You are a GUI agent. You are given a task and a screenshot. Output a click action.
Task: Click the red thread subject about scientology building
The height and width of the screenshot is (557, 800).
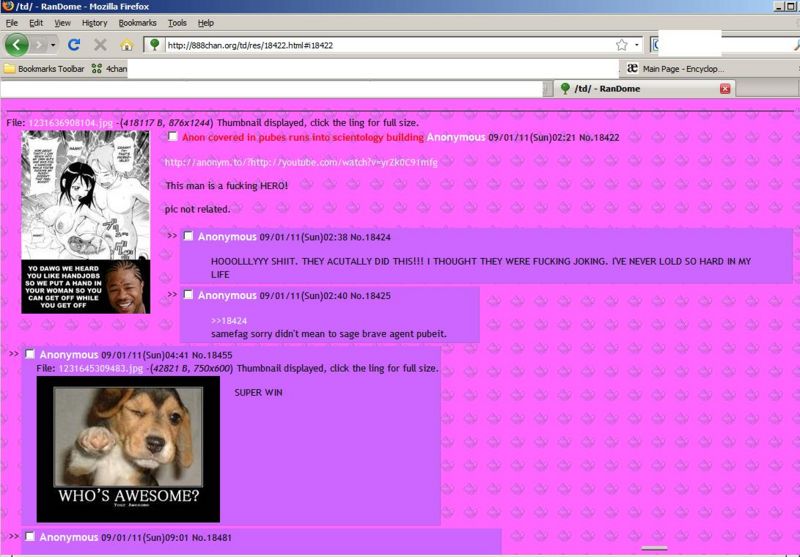pyautogui.click(x=303, y=137)
